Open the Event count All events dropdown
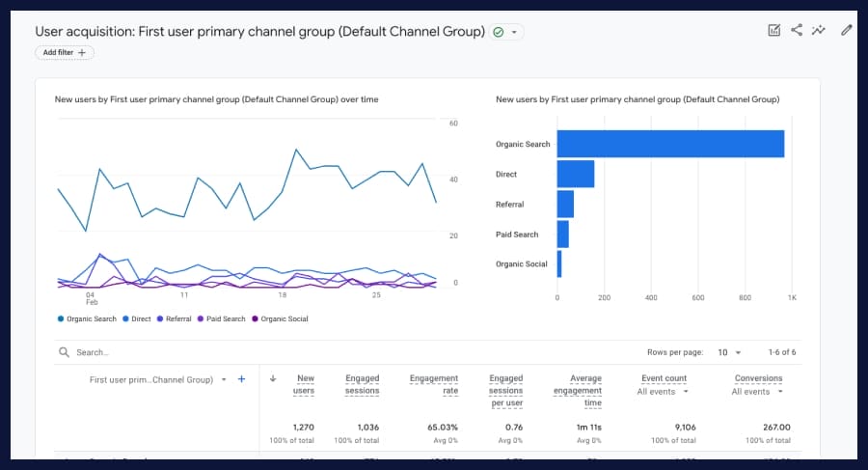 665,392
